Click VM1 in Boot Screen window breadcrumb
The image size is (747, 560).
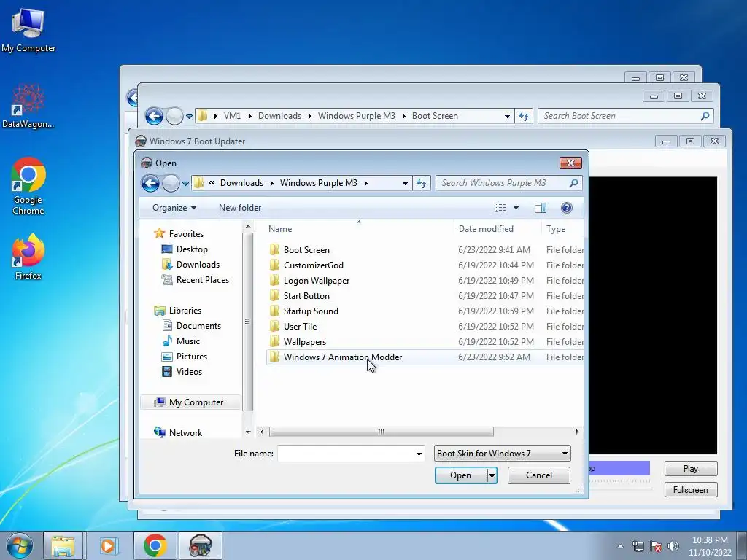(232, 116)
